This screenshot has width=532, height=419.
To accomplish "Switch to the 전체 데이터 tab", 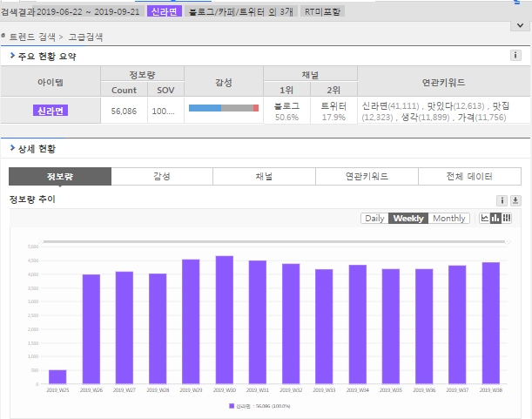I will click(x=470, y=176).
